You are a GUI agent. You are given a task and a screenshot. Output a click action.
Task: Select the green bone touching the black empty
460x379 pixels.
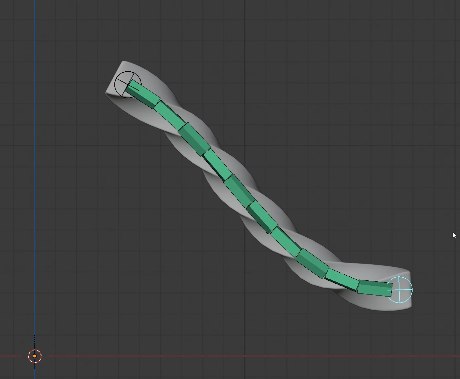coord(143,94)
